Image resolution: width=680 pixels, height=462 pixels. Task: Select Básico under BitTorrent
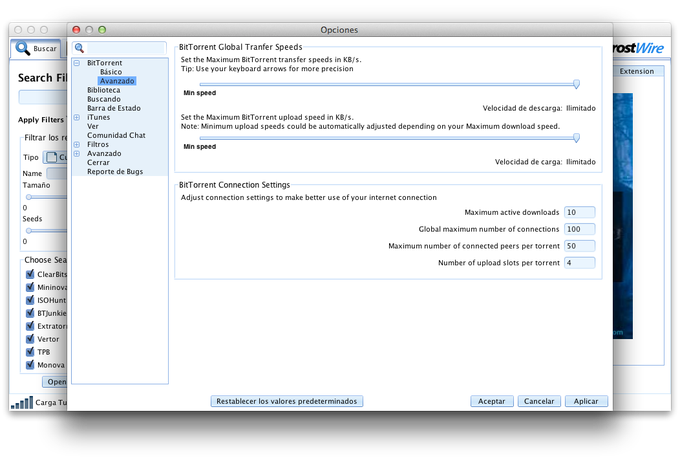[x=111, y=72]
